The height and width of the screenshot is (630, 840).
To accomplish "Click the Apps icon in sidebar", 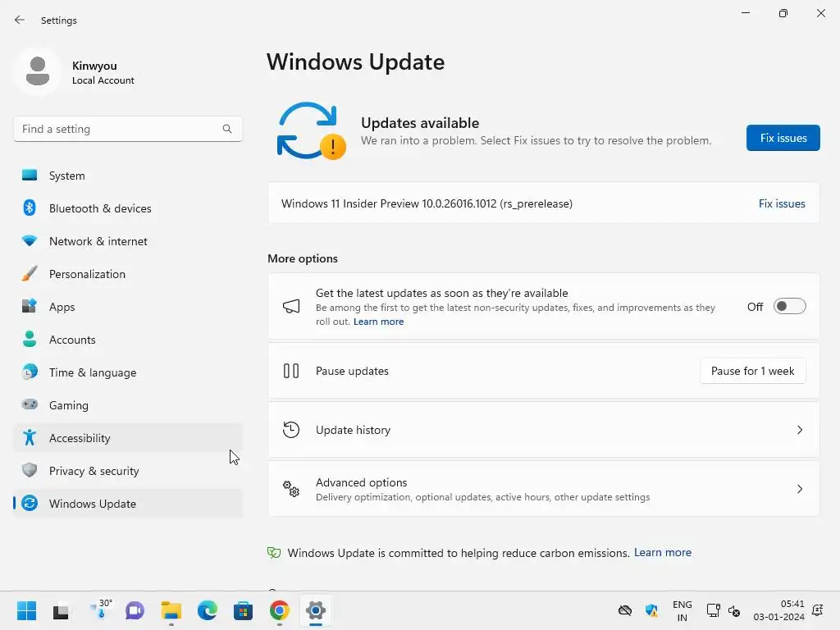I will [x=30, y=307].
